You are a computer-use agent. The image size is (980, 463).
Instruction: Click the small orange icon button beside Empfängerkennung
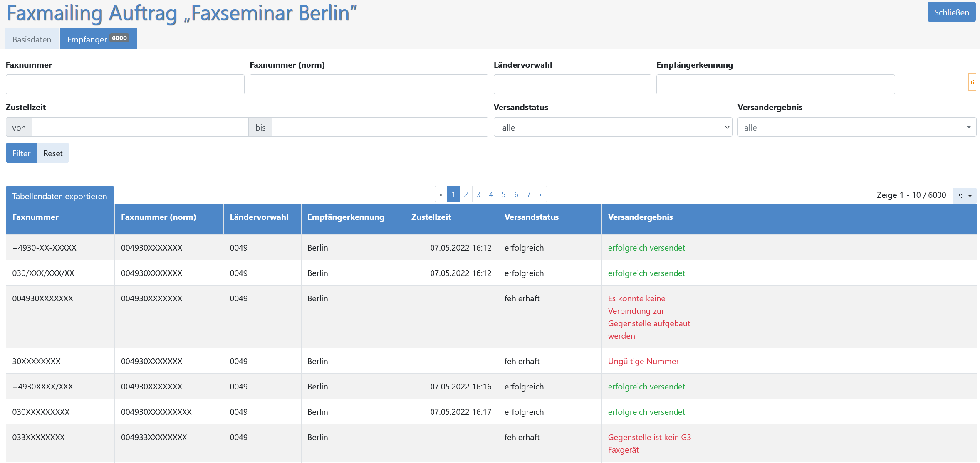972,82
